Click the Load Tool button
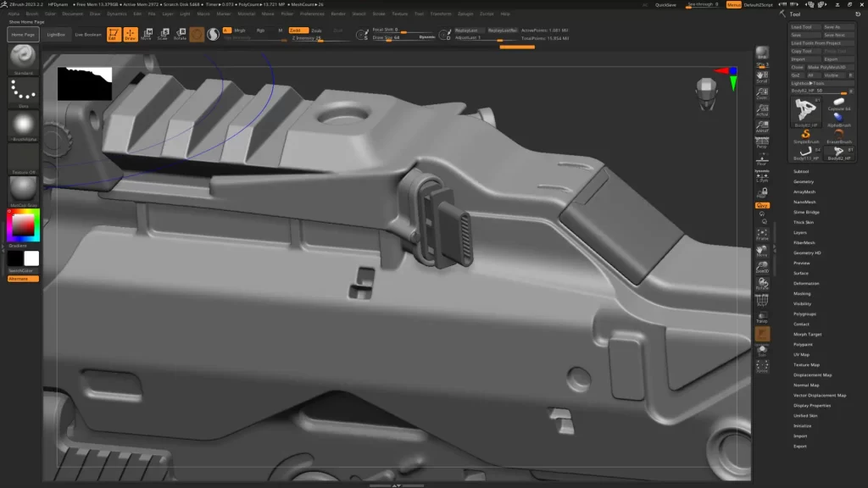This screenshot has height=488, width=868. click(x=802, y=27)
